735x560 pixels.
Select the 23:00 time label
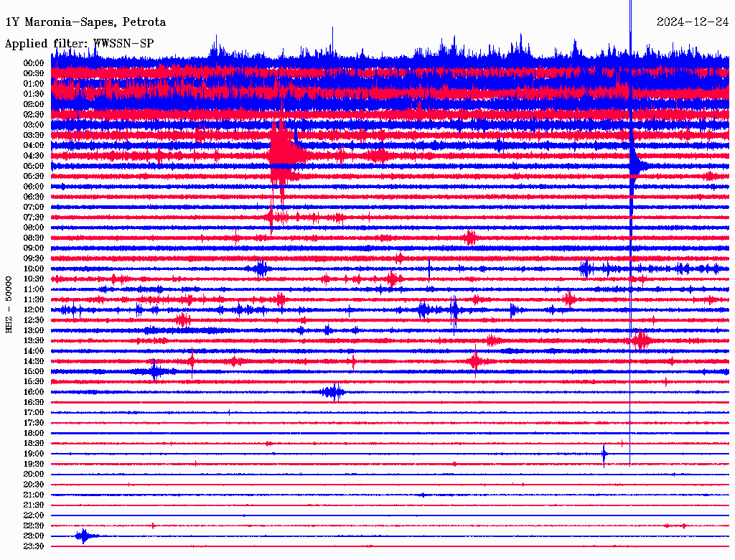(34, 536)
